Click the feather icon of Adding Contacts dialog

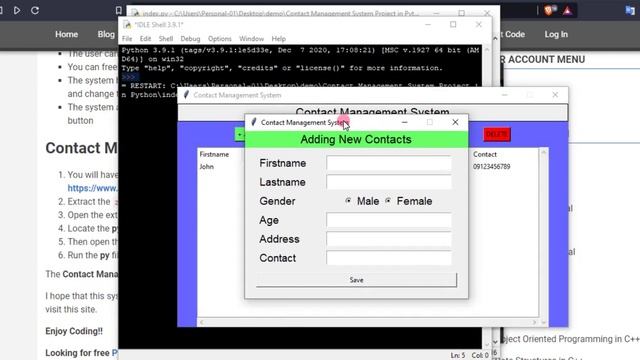(253, 122)
